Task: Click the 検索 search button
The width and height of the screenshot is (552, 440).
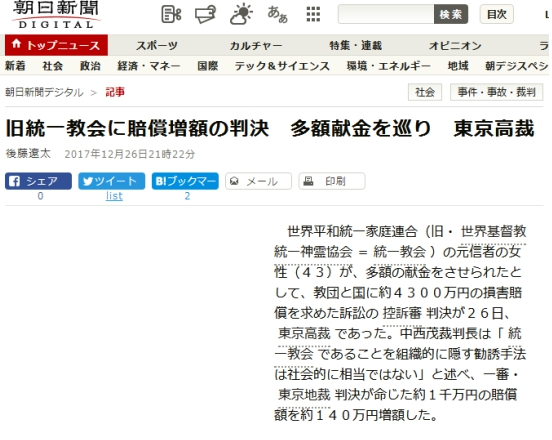Action: coord(451,14)
